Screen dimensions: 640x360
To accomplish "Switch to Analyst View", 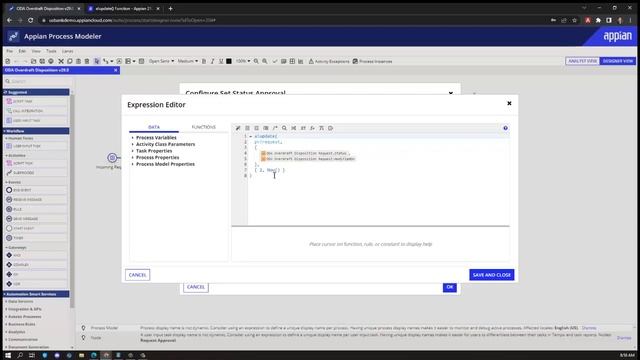I will pyautogui.click(x=582, y=61).
